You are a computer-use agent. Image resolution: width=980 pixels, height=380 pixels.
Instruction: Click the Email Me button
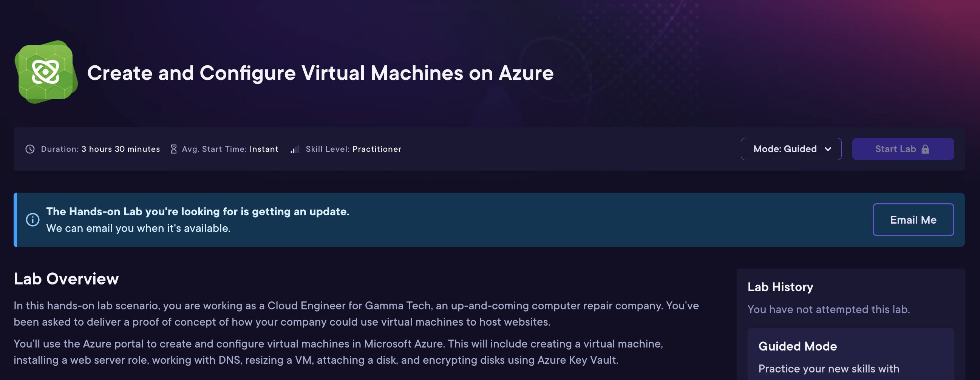tap(913, 220)
